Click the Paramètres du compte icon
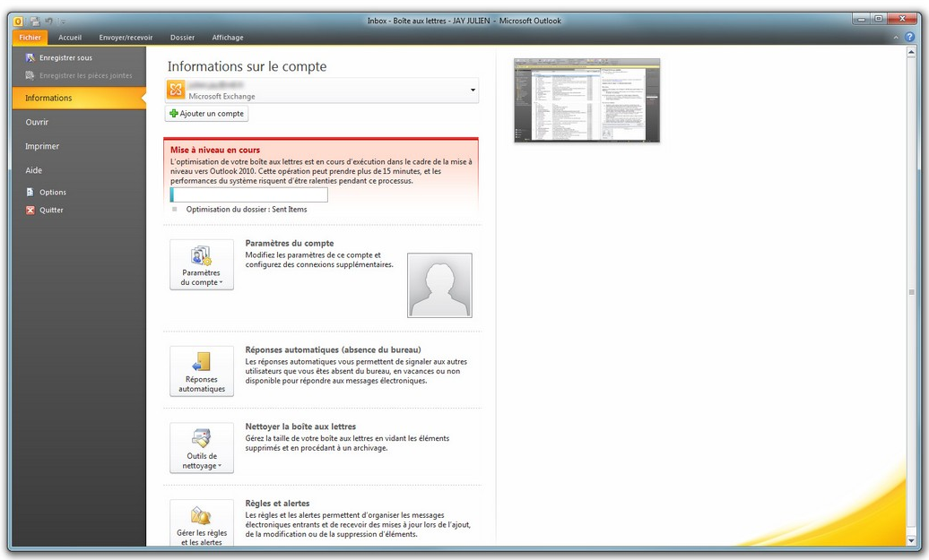 [x=202, y=255]
